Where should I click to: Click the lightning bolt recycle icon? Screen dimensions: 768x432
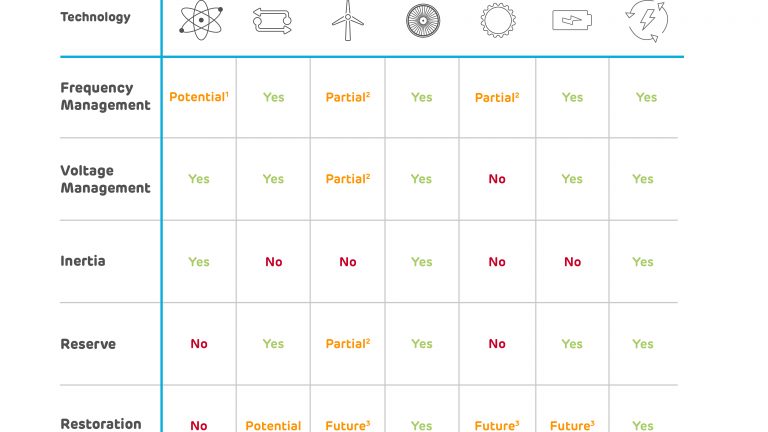coord(646,20)
